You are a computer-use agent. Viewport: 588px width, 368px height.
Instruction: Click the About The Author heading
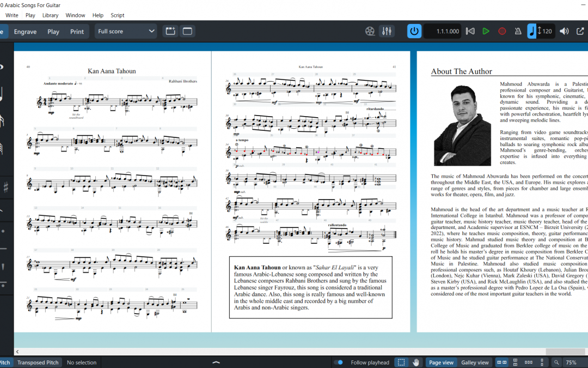click(x=461, y=71)
